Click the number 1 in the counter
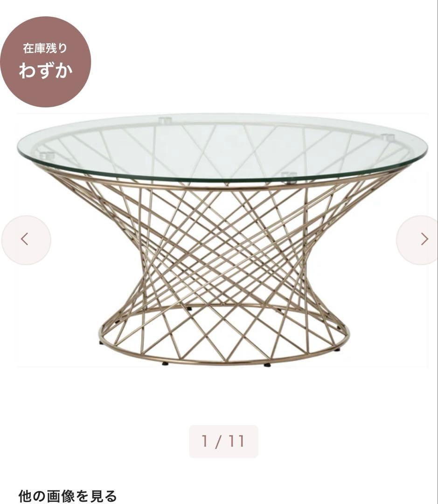This screenshot has width=438, height=504. click(x=205, y=441)
